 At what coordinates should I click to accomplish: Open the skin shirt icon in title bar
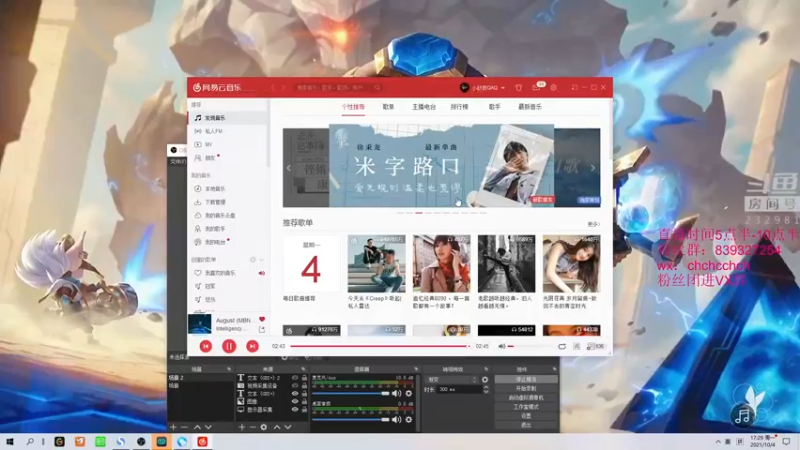pyautogui.click(x=518, y=88)
